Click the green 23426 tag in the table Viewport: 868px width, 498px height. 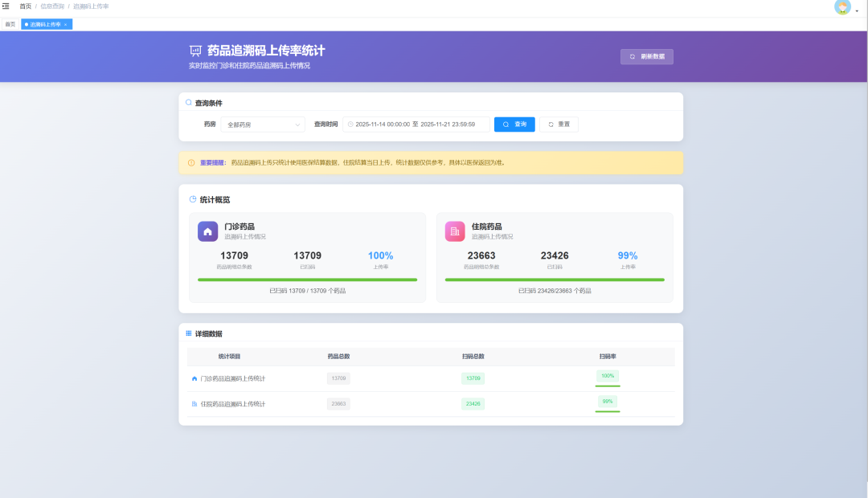pos(473,404)
